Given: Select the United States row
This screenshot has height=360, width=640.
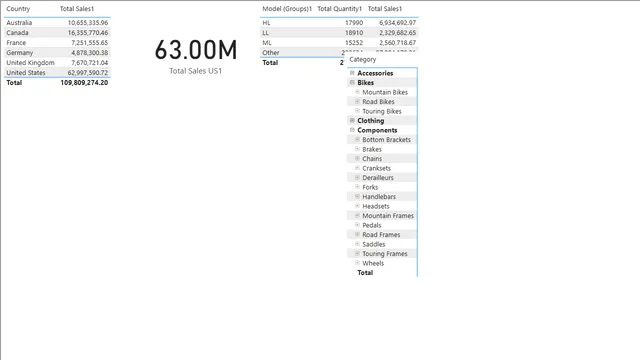Looking at the screenshot, I should [x=57, y=73].
